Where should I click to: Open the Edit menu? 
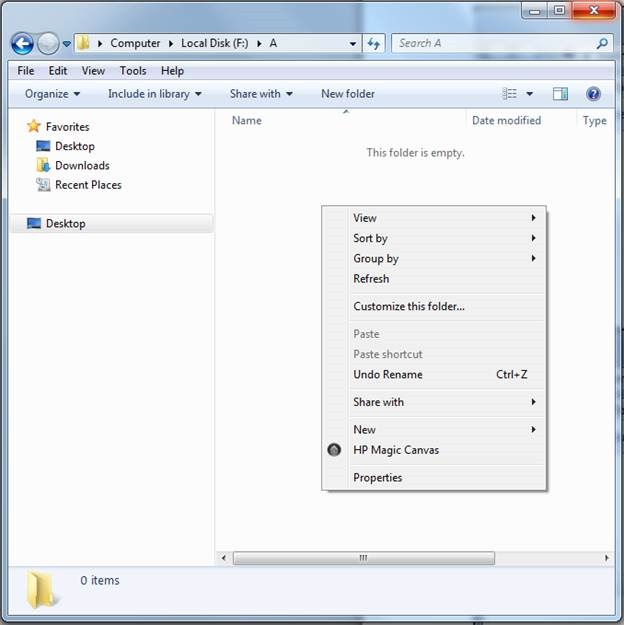[x=58, y=71]
